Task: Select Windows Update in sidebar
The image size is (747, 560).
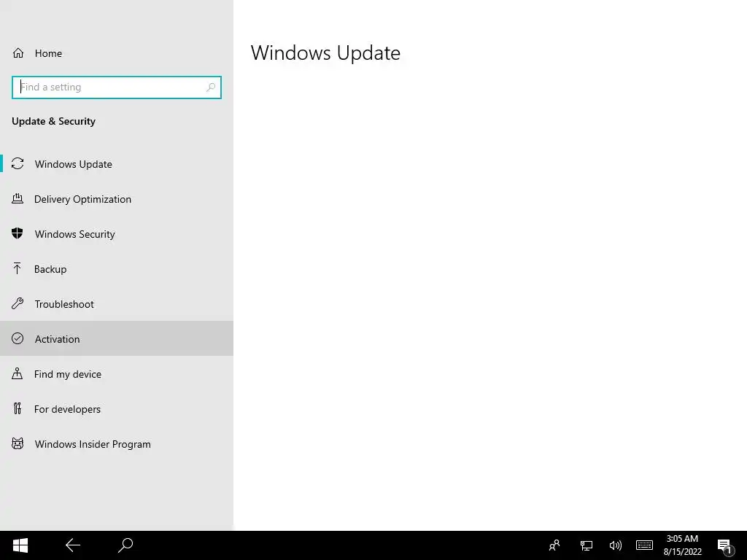Action: pyautogui.click(x=117, y=164)
